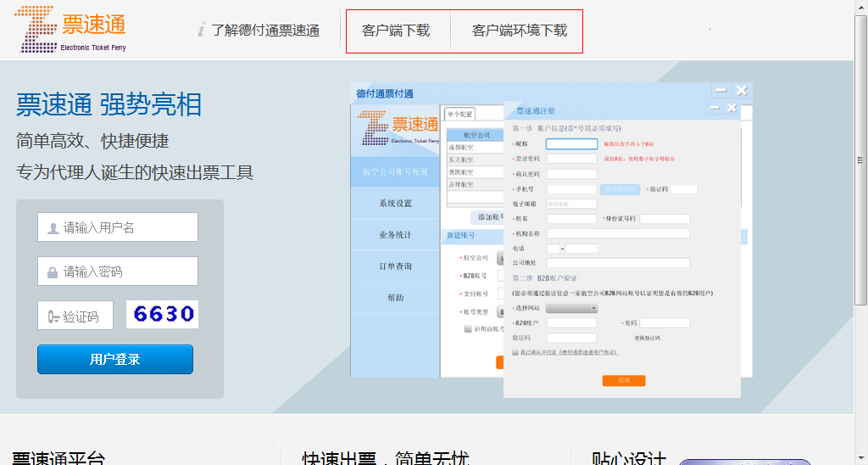Click the vertical scrollbar thumb

(x=861, y=160)
